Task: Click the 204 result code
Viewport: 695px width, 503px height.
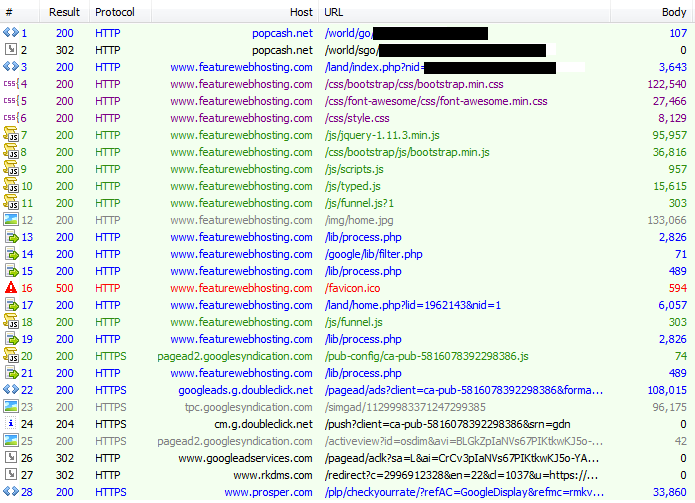Action: point(65,424)
